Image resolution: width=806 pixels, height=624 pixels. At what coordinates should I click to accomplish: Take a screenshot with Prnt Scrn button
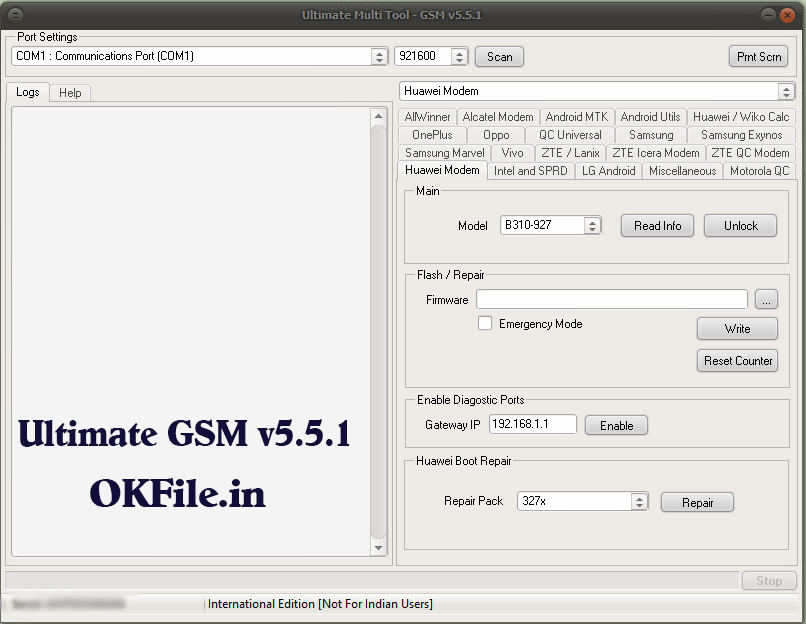(x=758, y=57)
